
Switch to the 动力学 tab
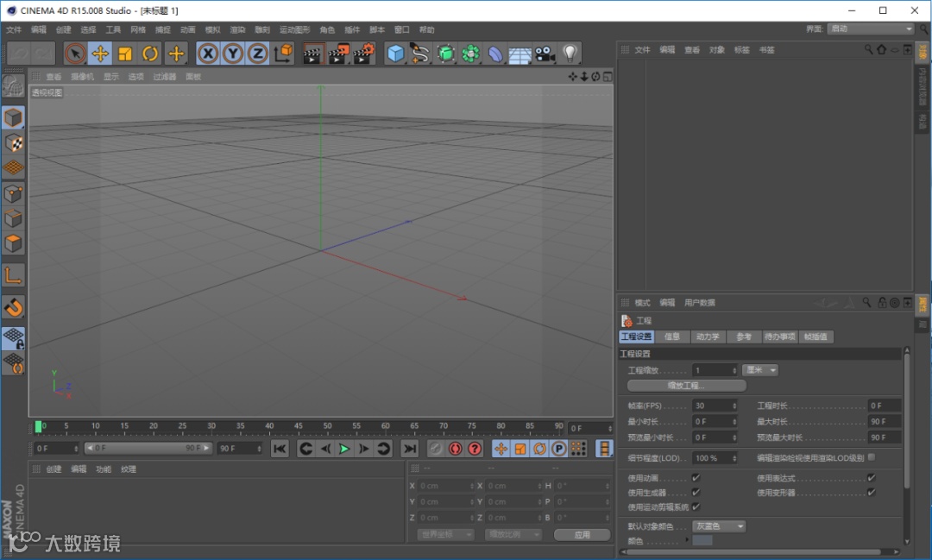708,337
